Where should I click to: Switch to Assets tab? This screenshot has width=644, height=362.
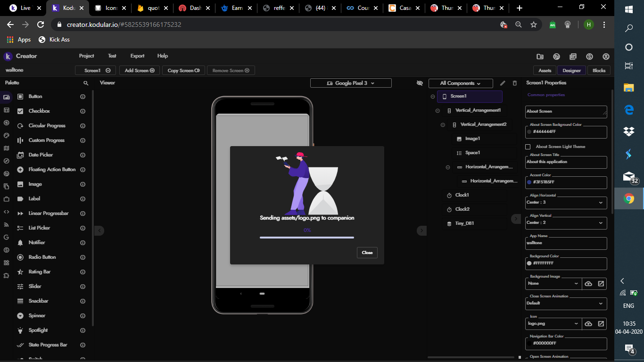545,70
